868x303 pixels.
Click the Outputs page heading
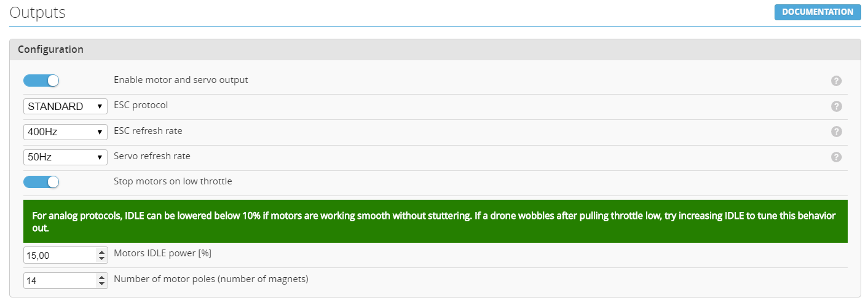tap(37, 12)
